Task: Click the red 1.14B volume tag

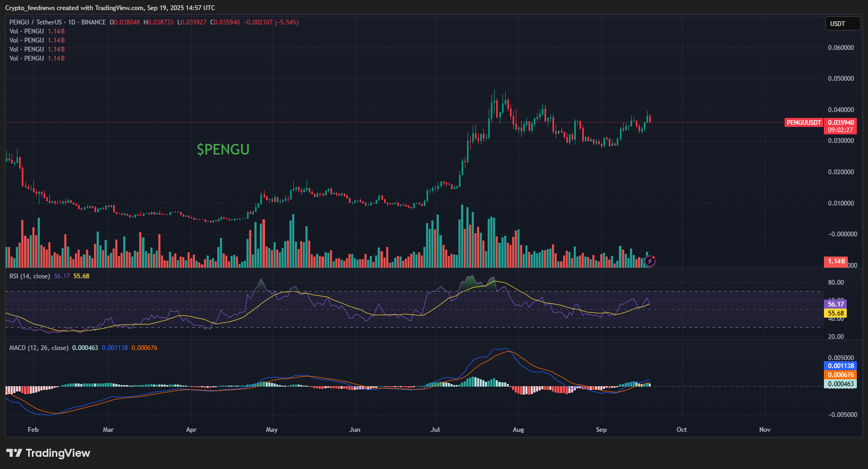Action: point(836,261)
